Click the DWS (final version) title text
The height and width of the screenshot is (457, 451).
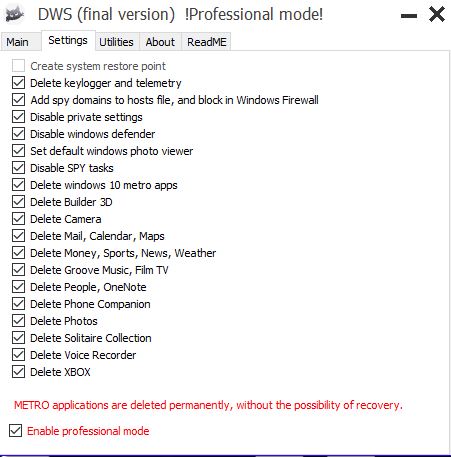tap(106, 15)
